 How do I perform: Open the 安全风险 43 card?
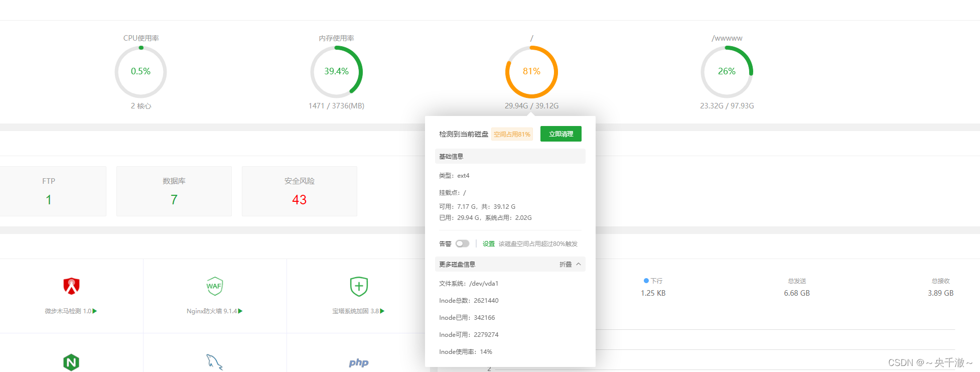click(300, 191)
